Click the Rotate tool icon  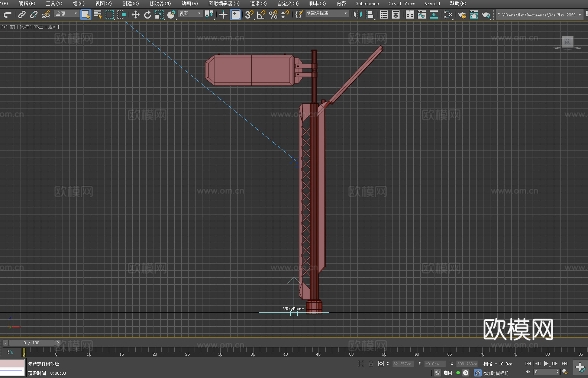click(x=148, y=15)
